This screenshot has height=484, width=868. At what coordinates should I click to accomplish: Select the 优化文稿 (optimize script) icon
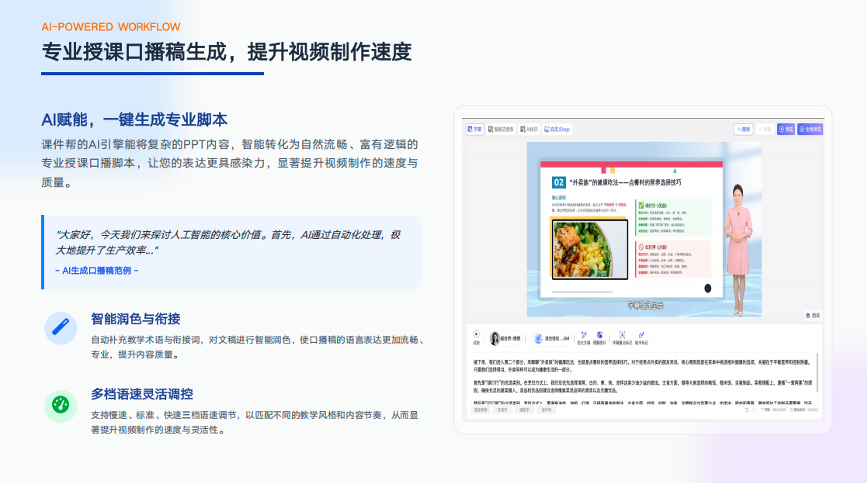point(583,336)
